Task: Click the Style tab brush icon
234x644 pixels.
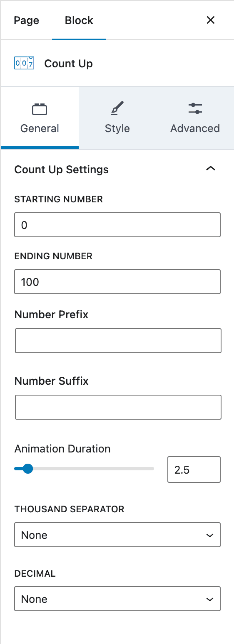Action: (117, 109)
